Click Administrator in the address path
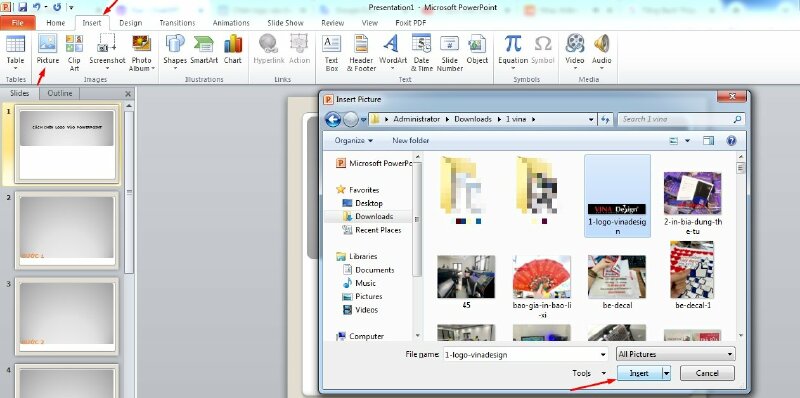 416,119
